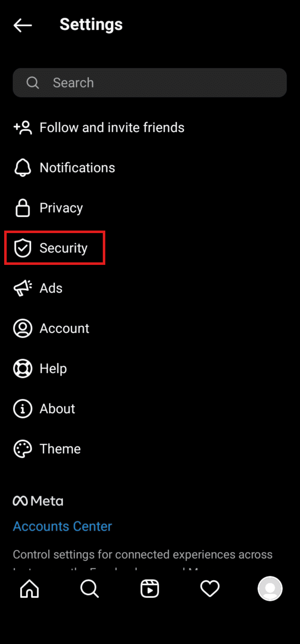Tap the Notifications bell icon
The image size is (300, 644).
[x=23, y=168]
